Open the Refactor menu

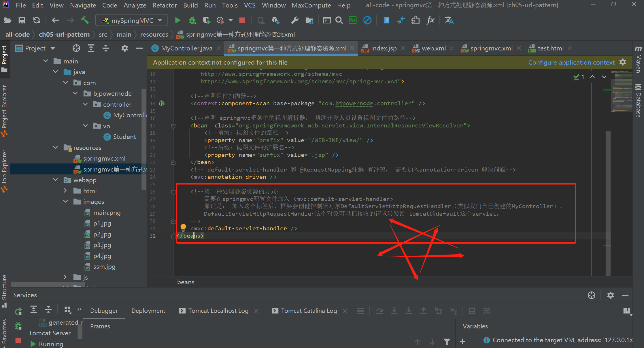pos(164,5)
